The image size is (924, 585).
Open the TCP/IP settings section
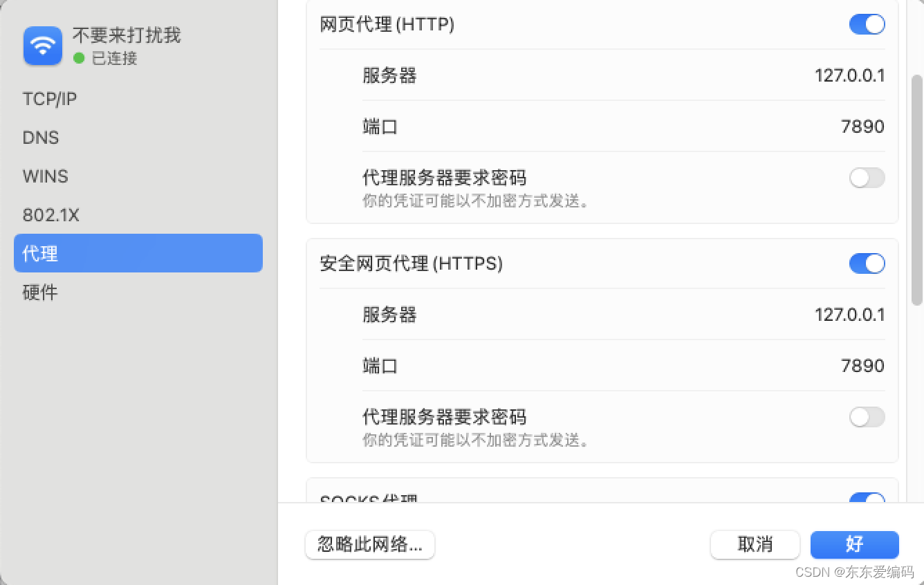49,99
